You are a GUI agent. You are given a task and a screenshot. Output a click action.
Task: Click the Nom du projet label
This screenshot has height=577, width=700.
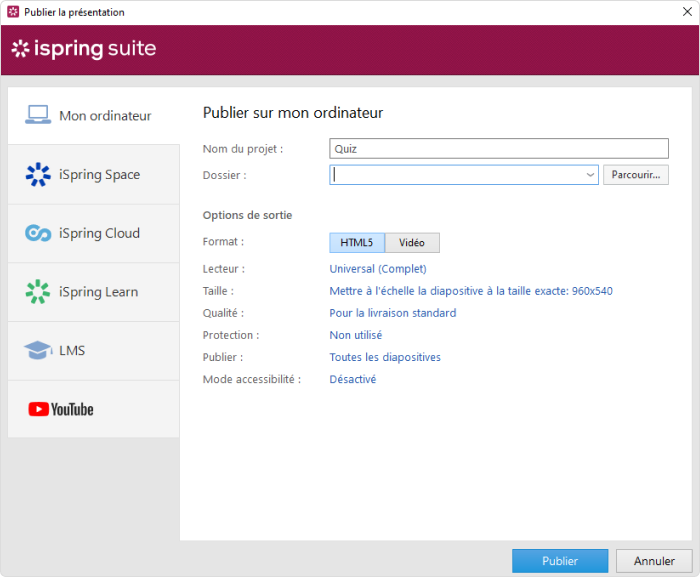click(243, 149)
